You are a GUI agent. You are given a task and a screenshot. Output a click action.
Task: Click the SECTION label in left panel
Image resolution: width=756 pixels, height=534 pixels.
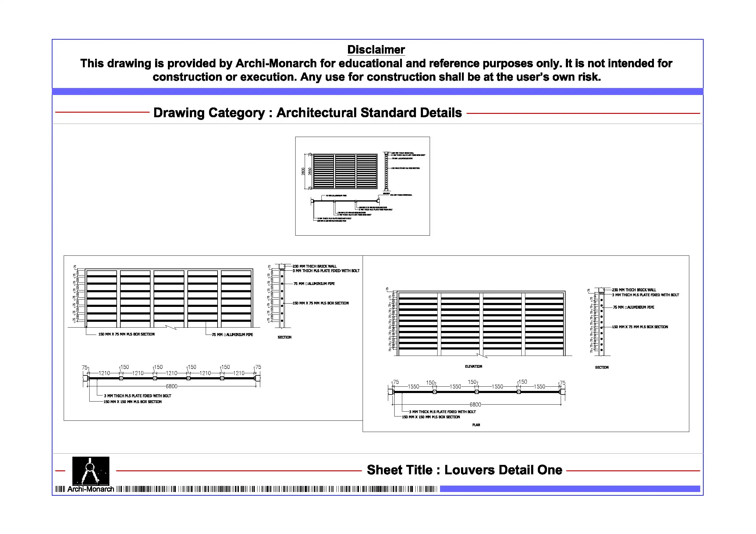285,337
